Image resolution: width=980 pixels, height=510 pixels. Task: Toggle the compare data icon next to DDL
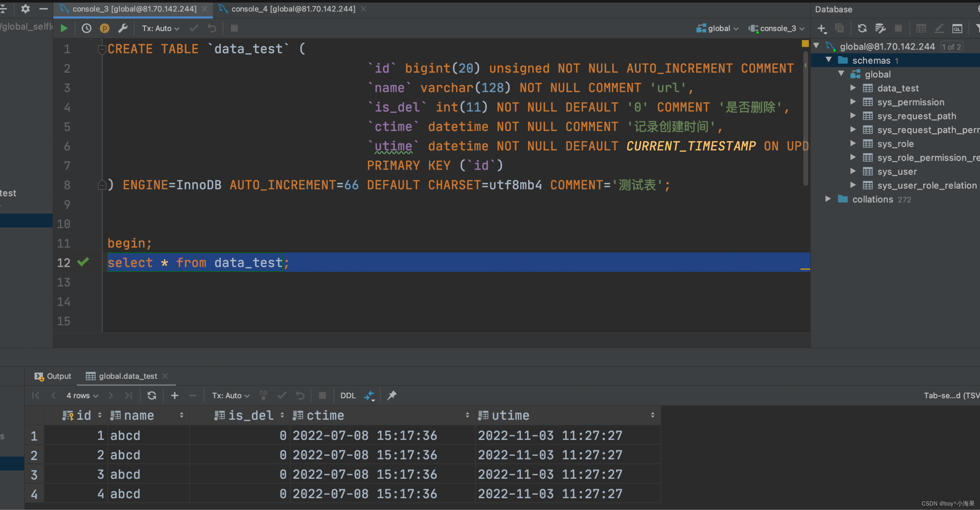coord(369,395)
